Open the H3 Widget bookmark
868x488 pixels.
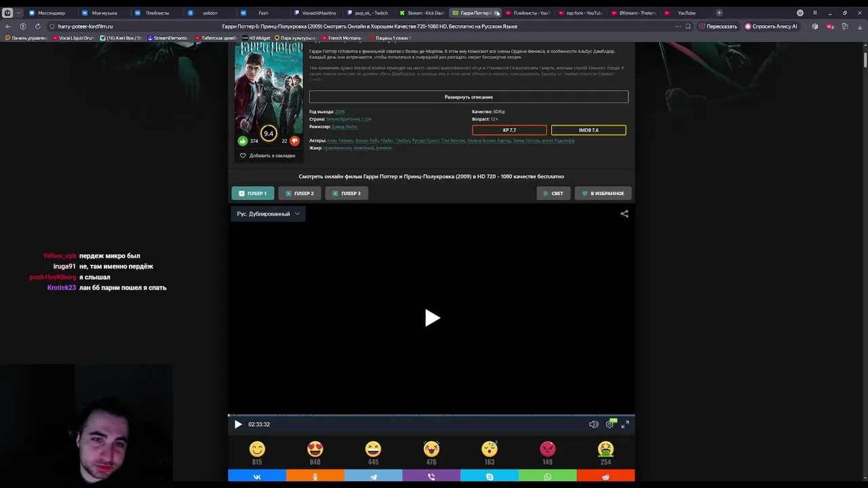(257, 38)
